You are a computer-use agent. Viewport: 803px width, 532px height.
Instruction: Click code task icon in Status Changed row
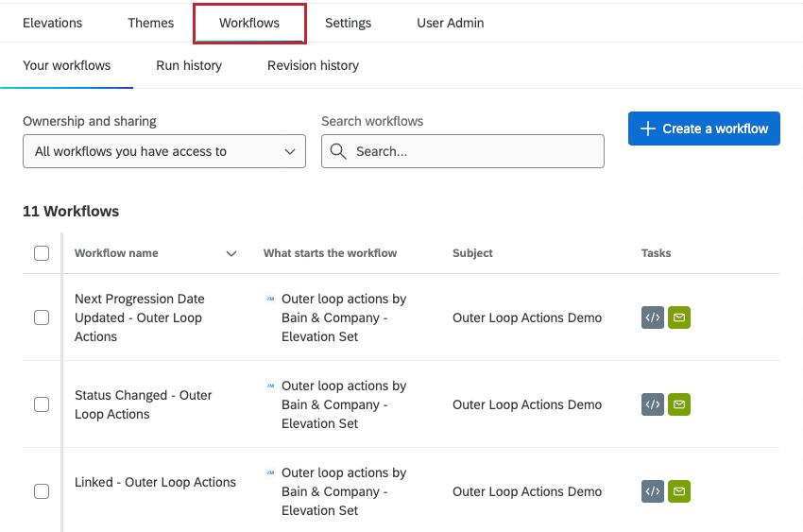pyautogui.click(x=652, y=405)
